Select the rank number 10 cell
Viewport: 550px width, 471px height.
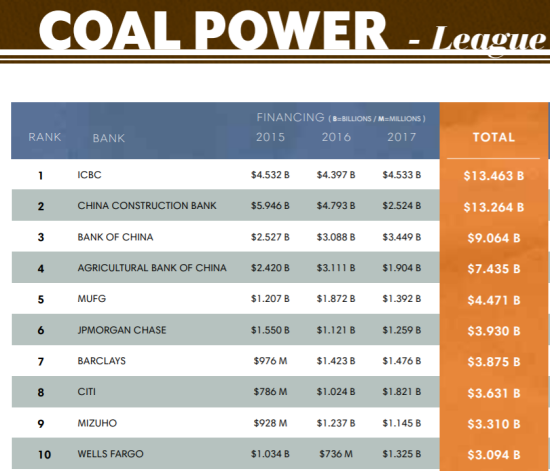tap(45, 455)
